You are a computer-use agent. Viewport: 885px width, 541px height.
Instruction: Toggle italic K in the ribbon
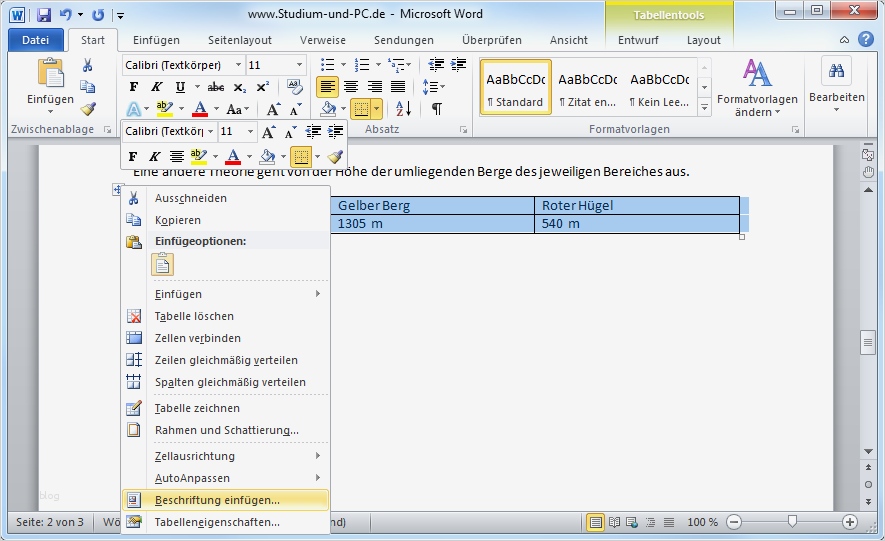coord(156,87)
